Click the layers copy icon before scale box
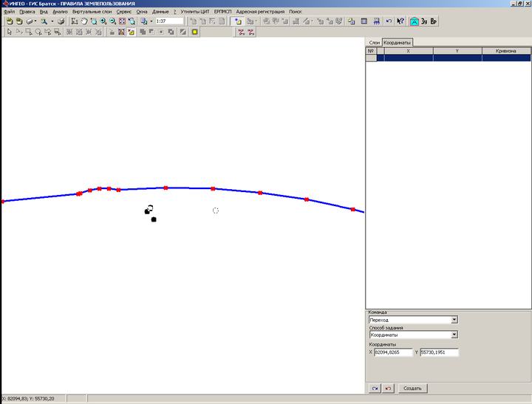The image size is (532, 404). click(144, 21)
